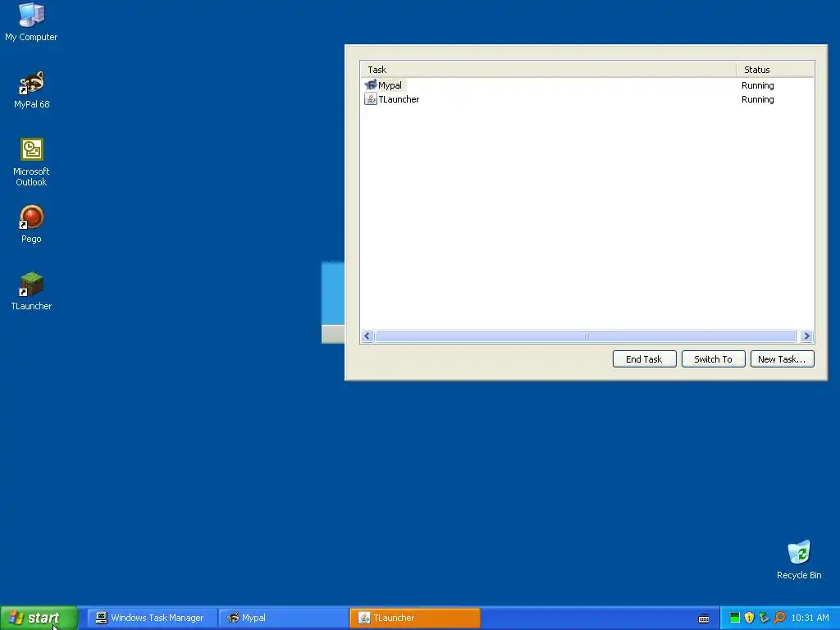Click the Mypal raccoon icon in task list
This screenshot has width=840, height=630.
[x=370, y=84]
